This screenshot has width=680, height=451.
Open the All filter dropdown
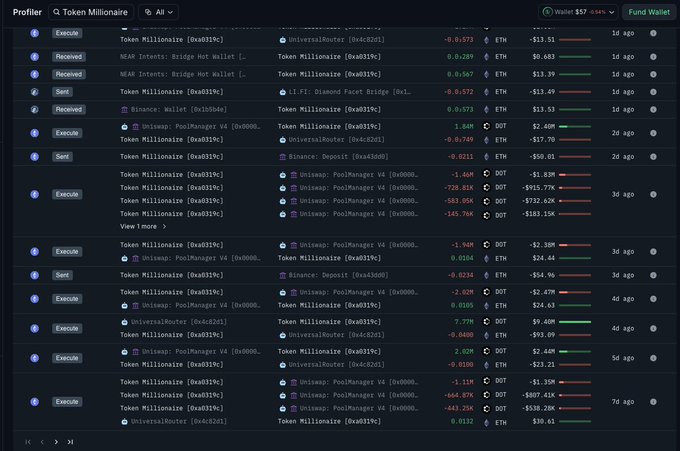tap(159, 12)
